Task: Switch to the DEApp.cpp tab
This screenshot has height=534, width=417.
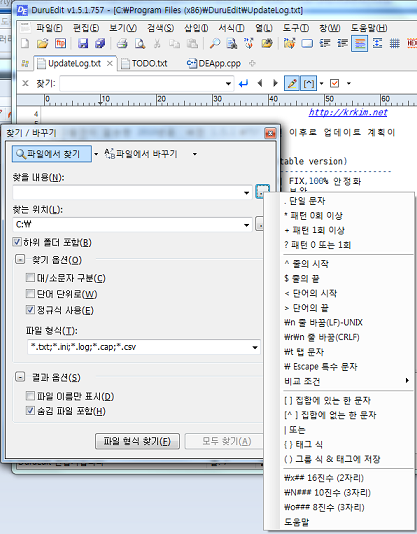Action: point(214,63)
